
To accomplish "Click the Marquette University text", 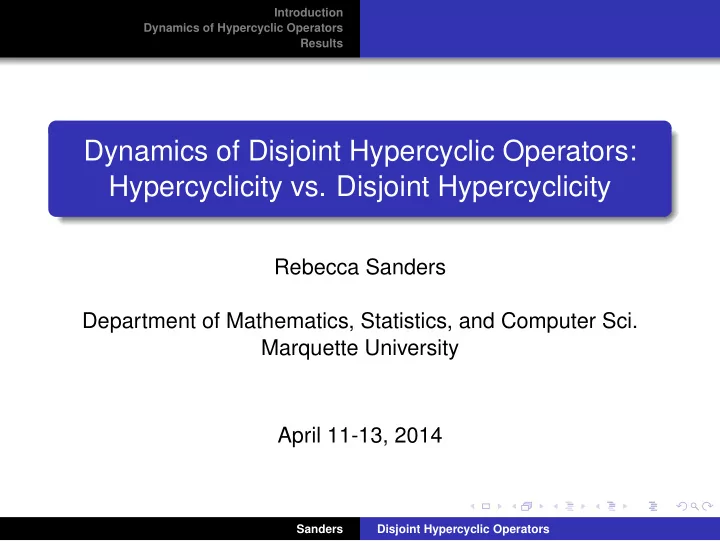I will tap(360, 348).
